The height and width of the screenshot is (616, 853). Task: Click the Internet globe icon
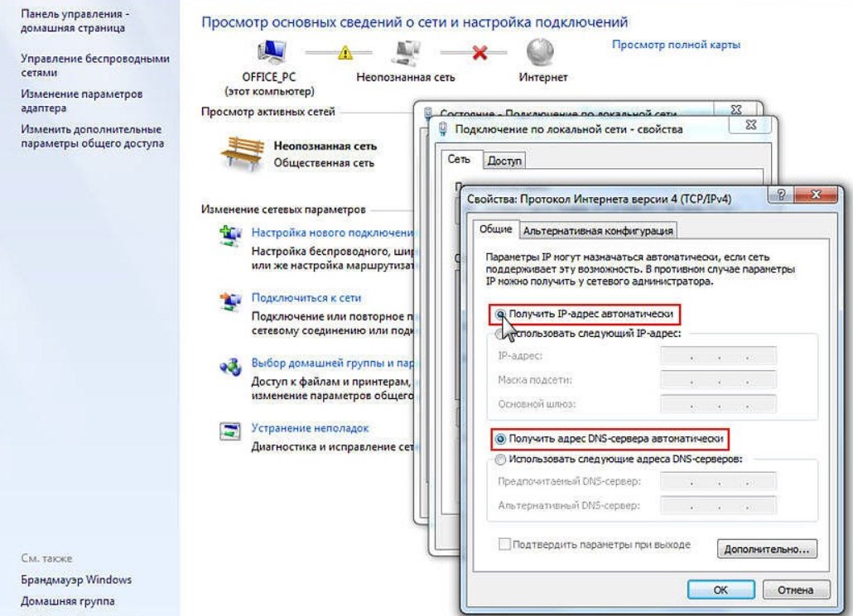pos(540,52)
